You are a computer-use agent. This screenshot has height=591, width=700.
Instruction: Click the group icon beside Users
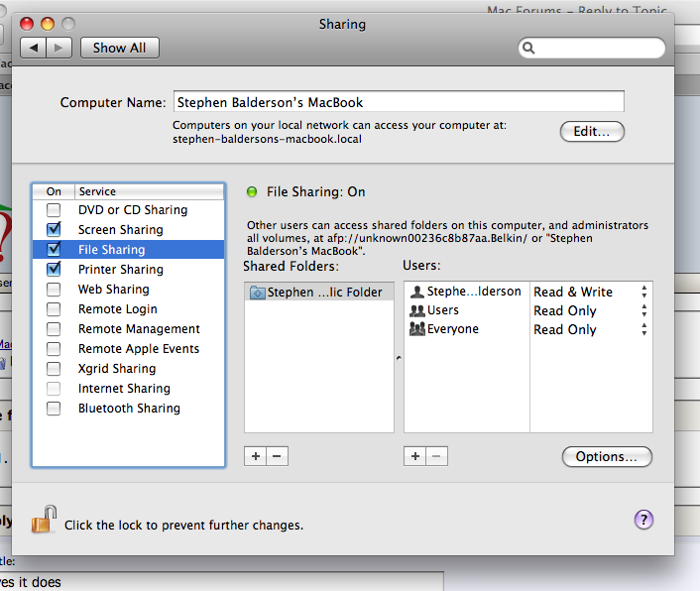(x=417, y=310)
